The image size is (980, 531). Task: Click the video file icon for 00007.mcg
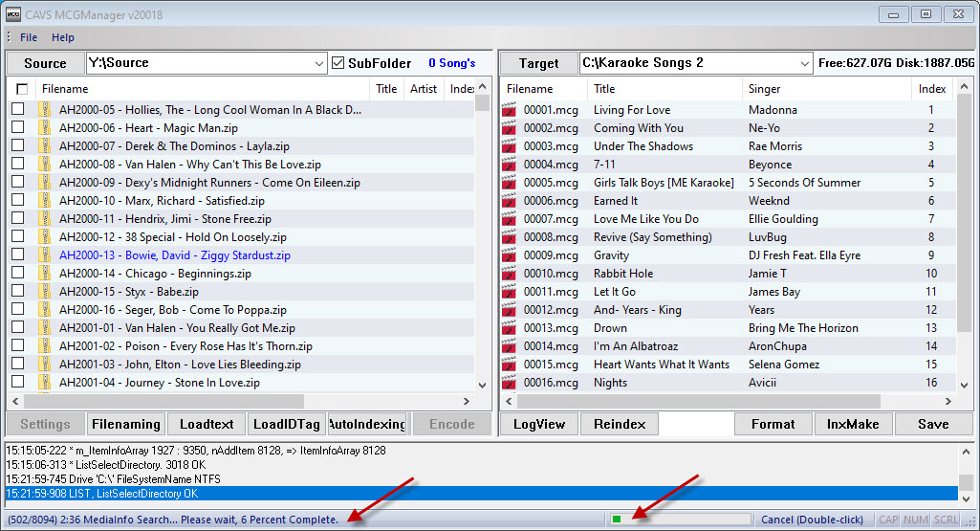(509, 219)
